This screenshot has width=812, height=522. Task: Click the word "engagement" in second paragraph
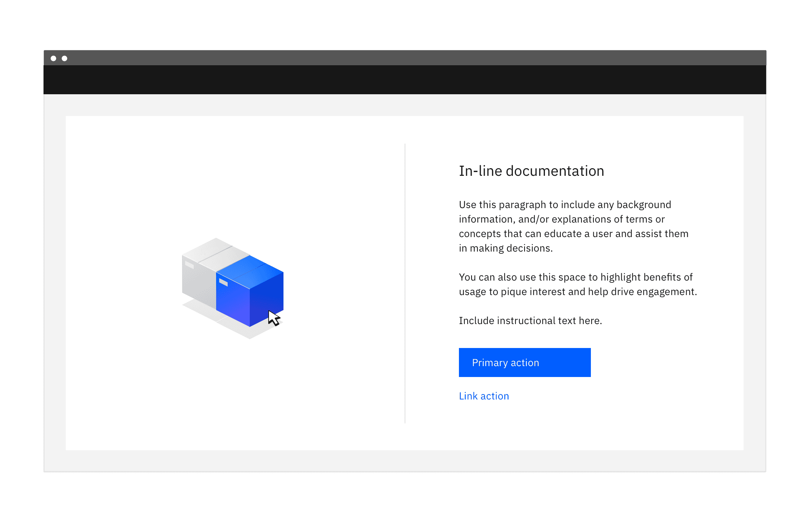(x=666, y=292)
